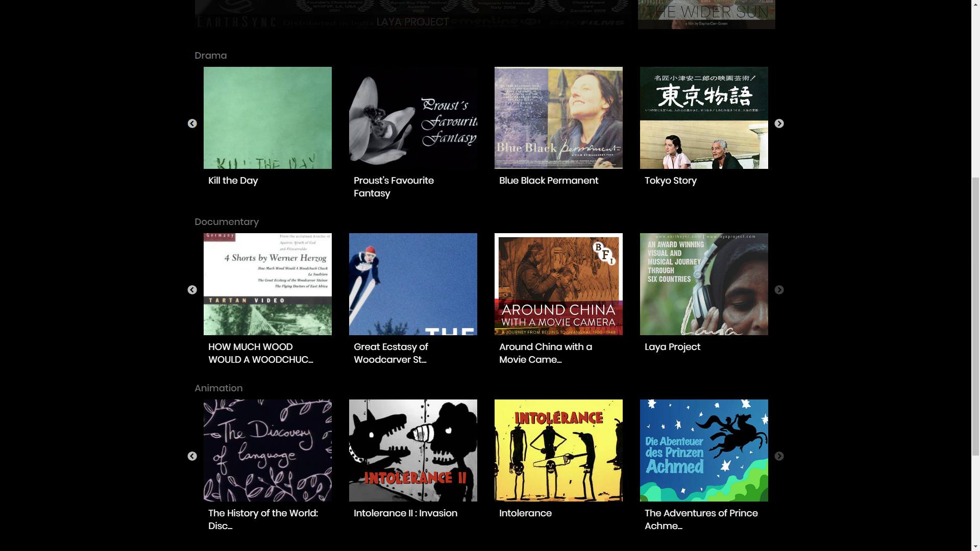Click the Kill the Day title link

point(233,181)
